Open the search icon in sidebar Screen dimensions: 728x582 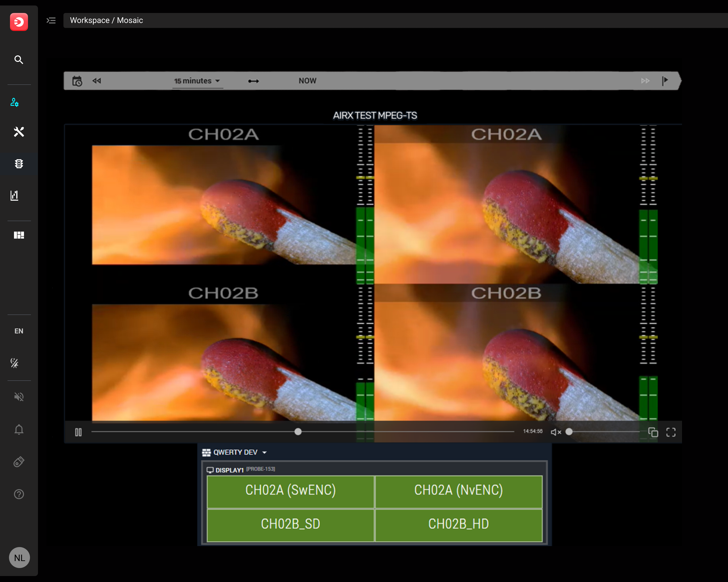(x=19, y=60)
